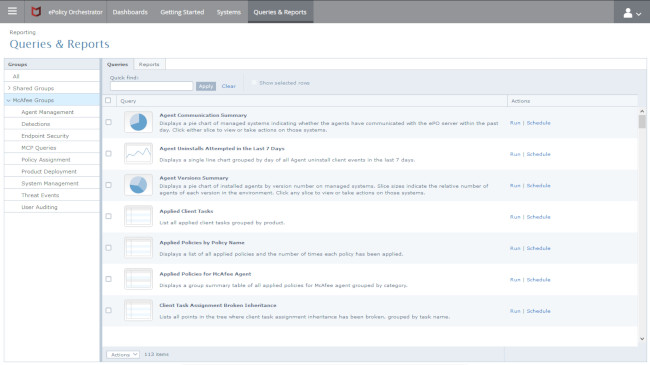The image size is (650, 365).
Task: Open the Applied Client Tasks query title
Action: 186,211
